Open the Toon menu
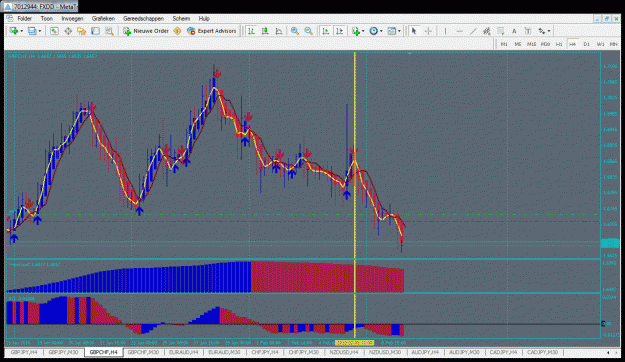Screen dimensions: 625x362 pyautogui.click(x=47, y=19)
